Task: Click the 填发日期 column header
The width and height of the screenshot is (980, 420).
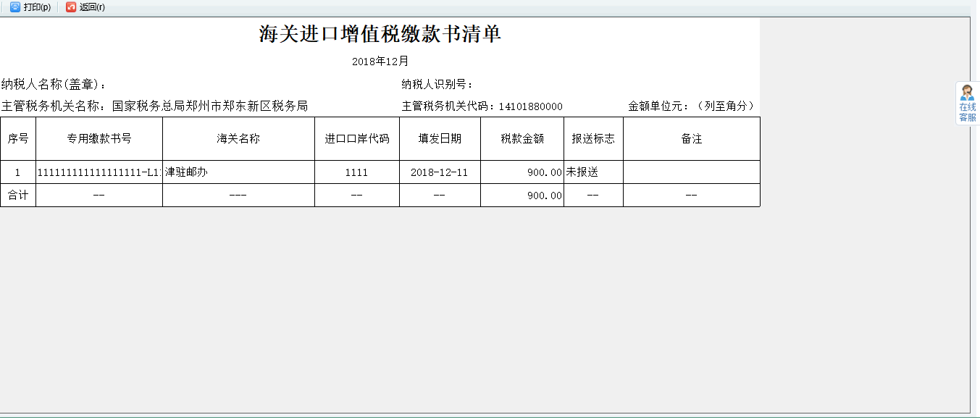Action: pyautogui.click(x=440, y=138)
